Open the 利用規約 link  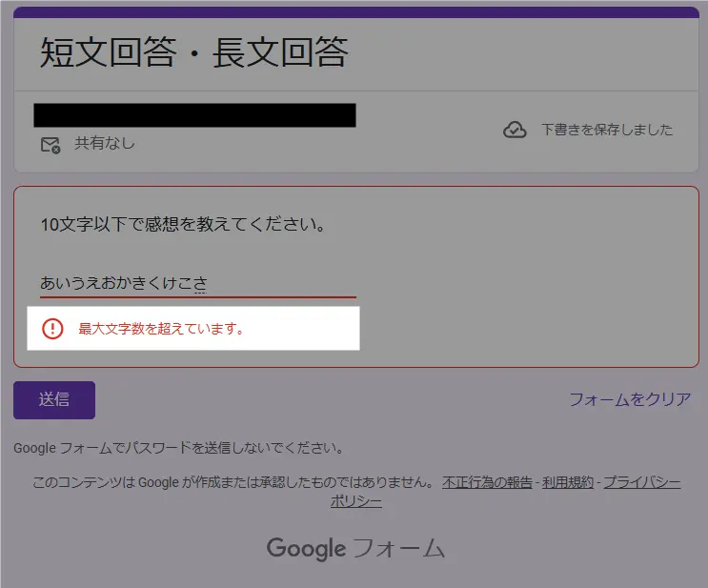coord(568,482)
